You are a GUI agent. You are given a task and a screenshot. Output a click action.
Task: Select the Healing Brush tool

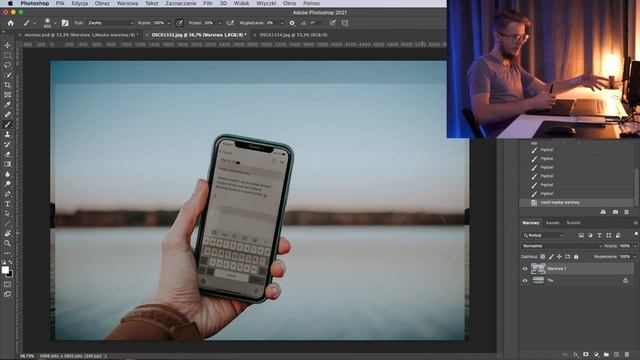[7, 115]
